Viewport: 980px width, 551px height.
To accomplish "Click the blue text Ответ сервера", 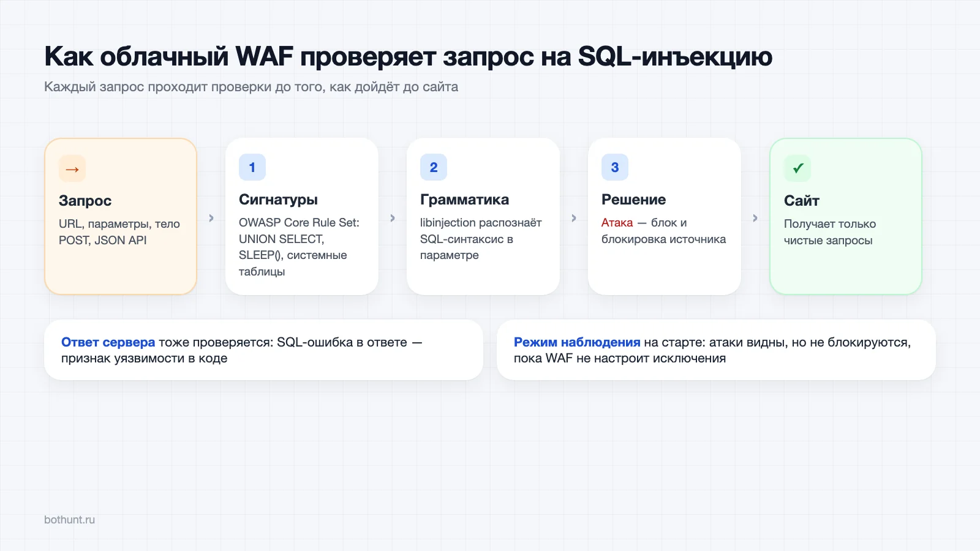I will 108,342.
